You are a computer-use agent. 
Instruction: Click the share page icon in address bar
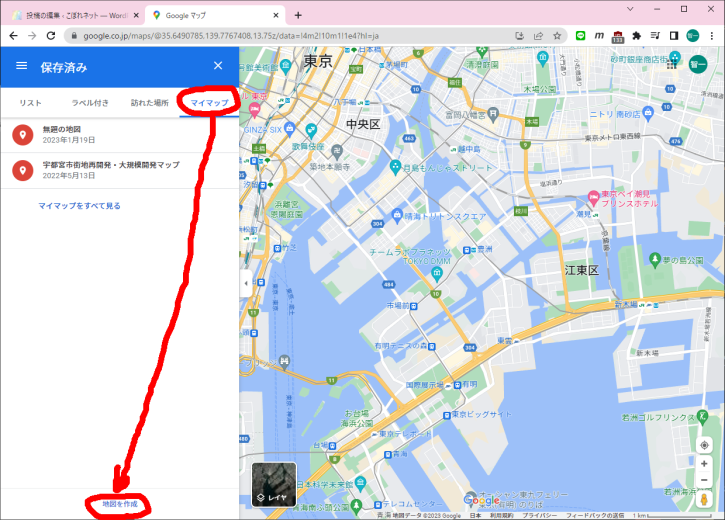tap(538, 36)
